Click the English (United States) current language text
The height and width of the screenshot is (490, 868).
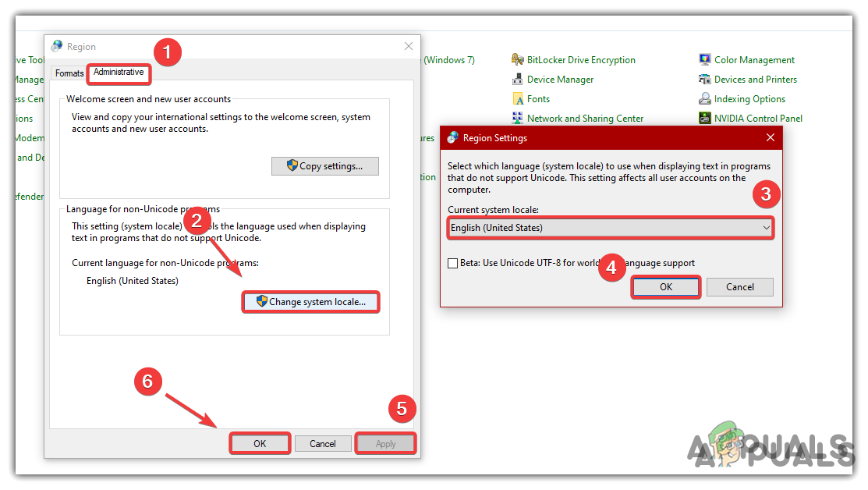(x=133, y=281)
